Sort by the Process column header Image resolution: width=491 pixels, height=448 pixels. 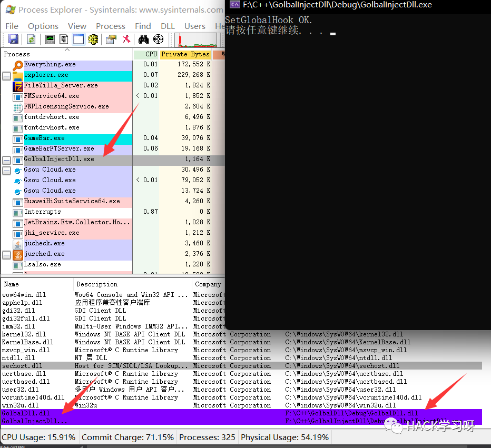point(67,54)
